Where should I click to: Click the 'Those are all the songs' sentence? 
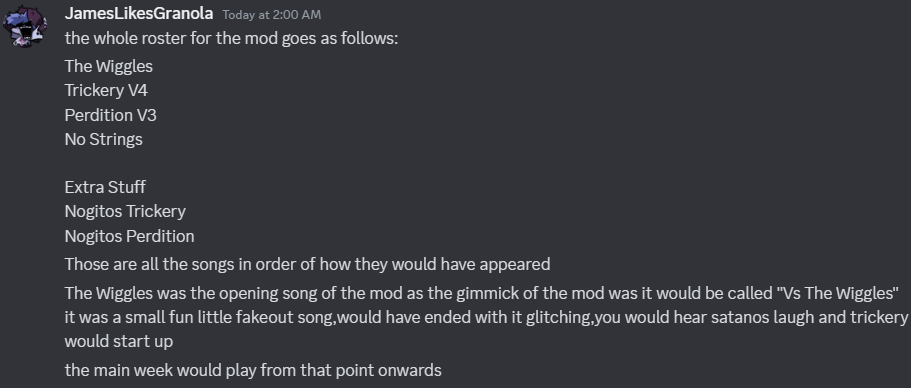[307, 264]
